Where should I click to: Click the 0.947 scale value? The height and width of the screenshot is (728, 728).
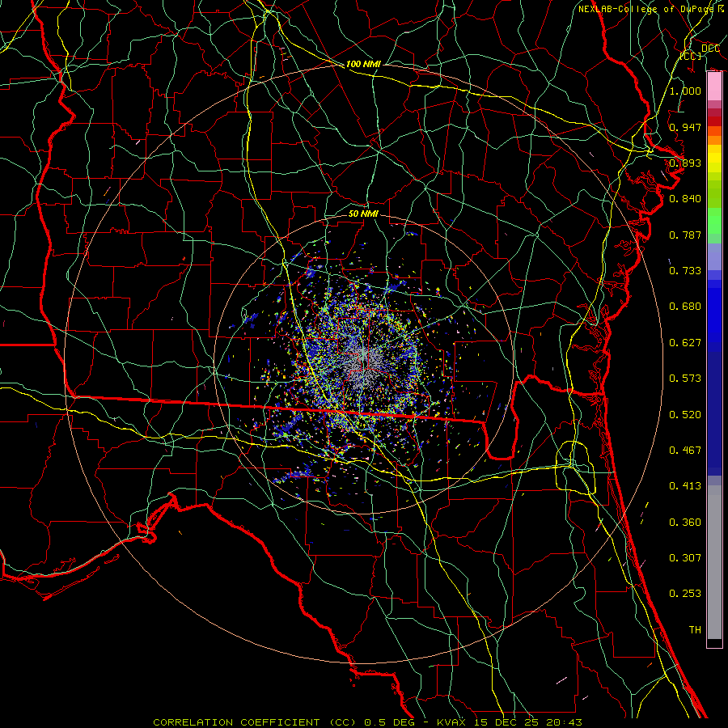[685, 127]
